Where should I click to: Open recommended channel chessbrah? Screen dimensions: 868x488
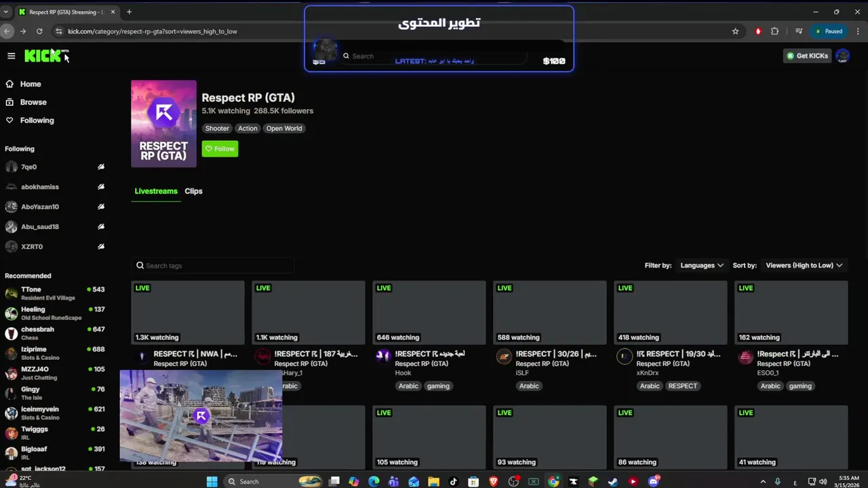click(54, 333)
